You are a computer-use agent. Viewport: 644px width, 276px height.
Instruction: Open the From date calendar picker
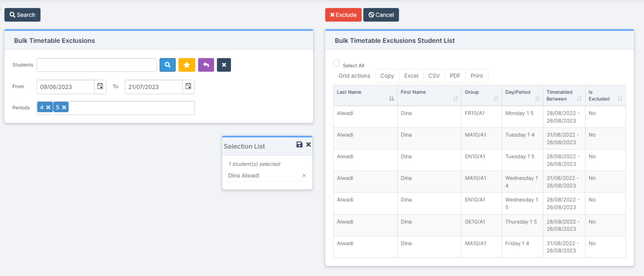coord(100,87)
